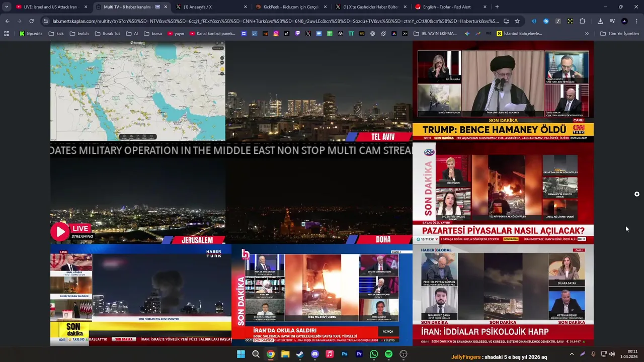Show hidden system tray icons
The image size is (644, 362).
coord(572,354)
